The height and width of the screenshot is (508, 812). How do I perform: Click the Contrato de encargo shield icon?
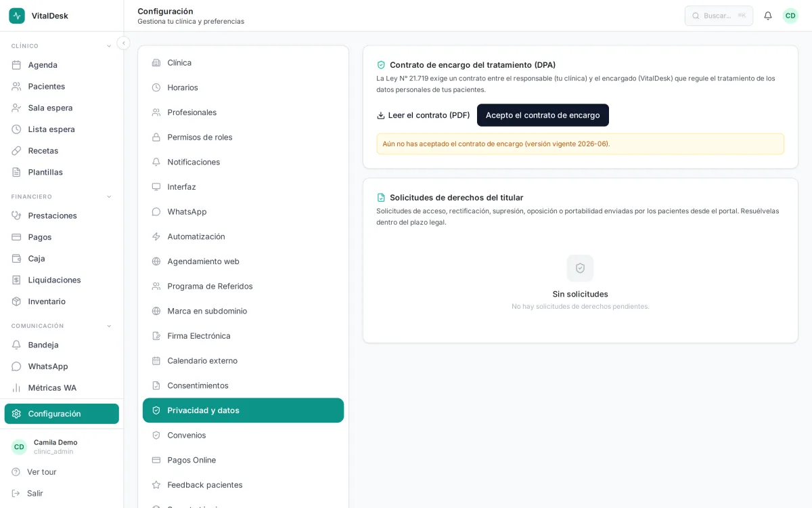pos(381,65)
